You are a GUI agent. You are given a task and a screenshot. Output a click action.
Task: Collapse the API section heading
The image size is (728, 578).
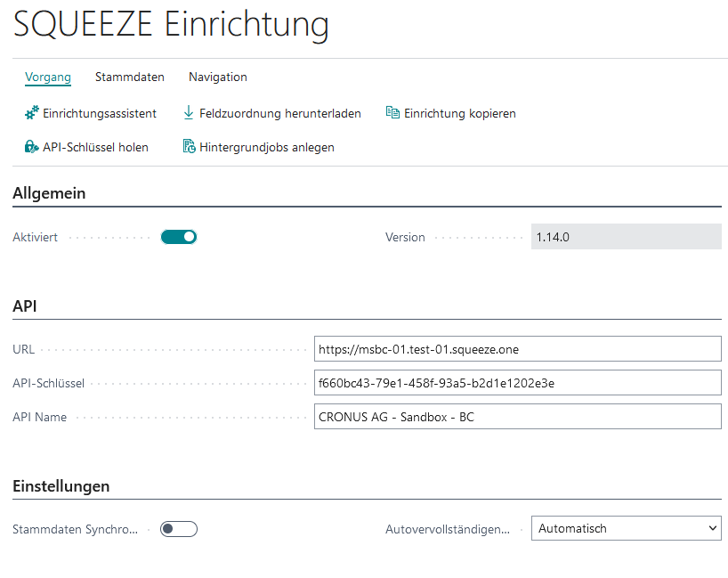pyautogui.click(x=25, y=306)
